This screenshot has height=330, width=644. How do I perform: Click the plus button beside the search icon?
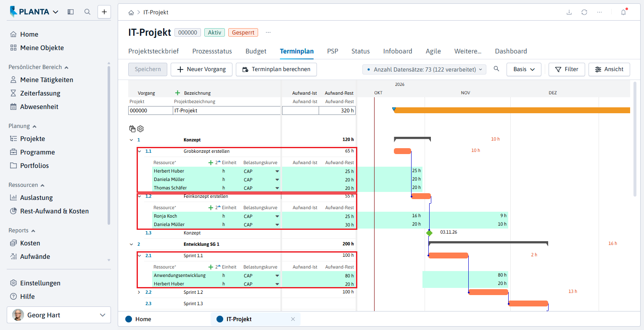104,12
